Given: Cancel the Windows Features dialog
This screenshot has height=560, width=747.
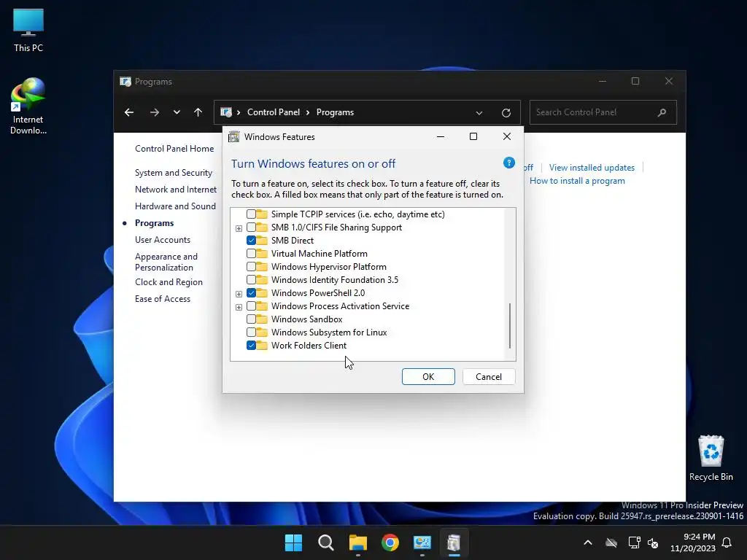Looking at the screenshot, I should tap(489, 377).
